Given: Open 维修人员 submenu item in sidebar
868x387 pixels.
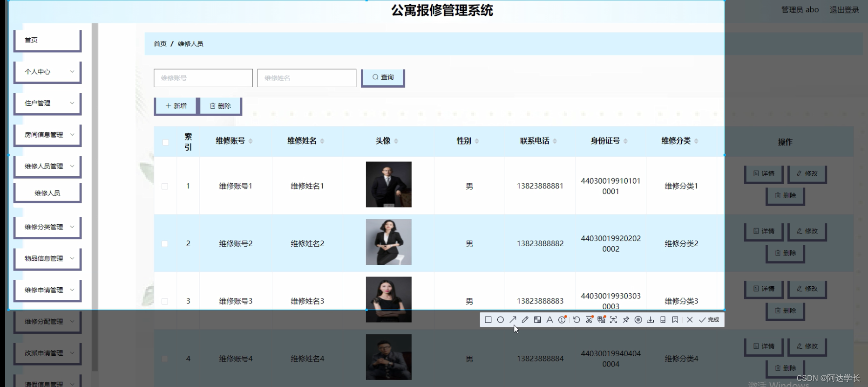Looking at the screenshot, I should (x=47, y=193).
